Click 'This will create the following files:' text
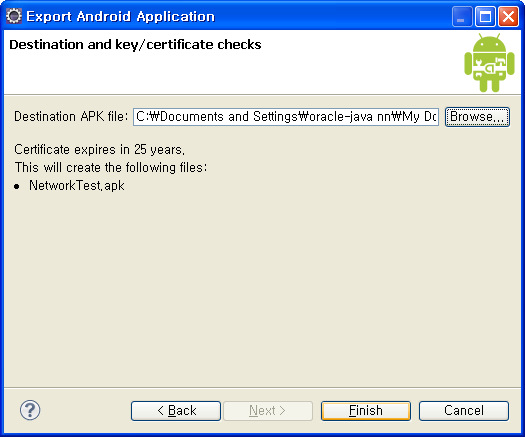 pos(111,167)
